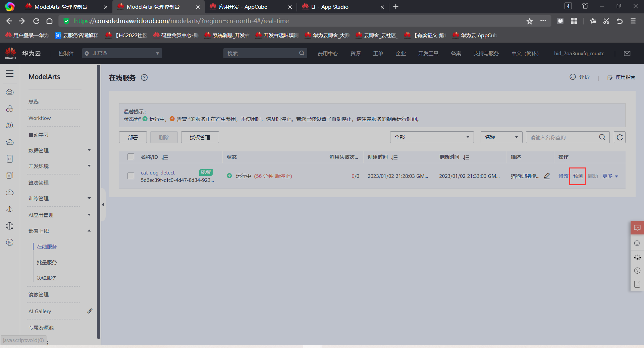Switch to the EI - App Studio tab

[x=343, y=7]
